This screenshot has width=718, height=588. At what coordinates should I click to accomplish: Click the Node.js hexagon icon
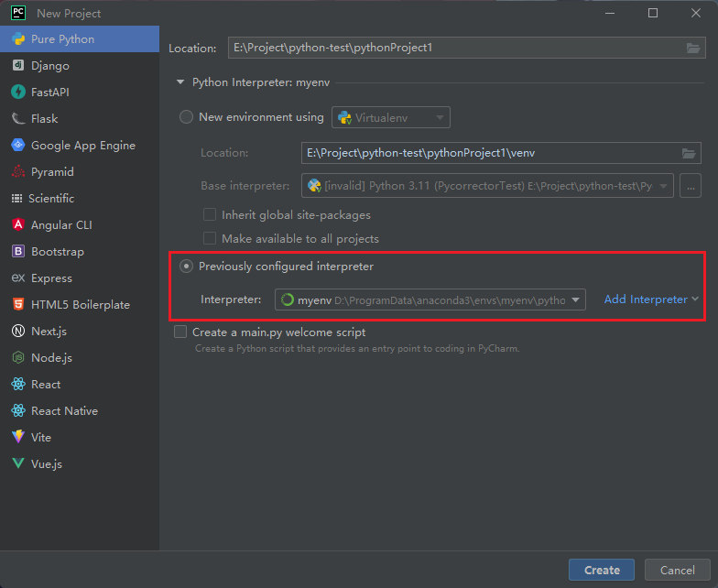18,357
